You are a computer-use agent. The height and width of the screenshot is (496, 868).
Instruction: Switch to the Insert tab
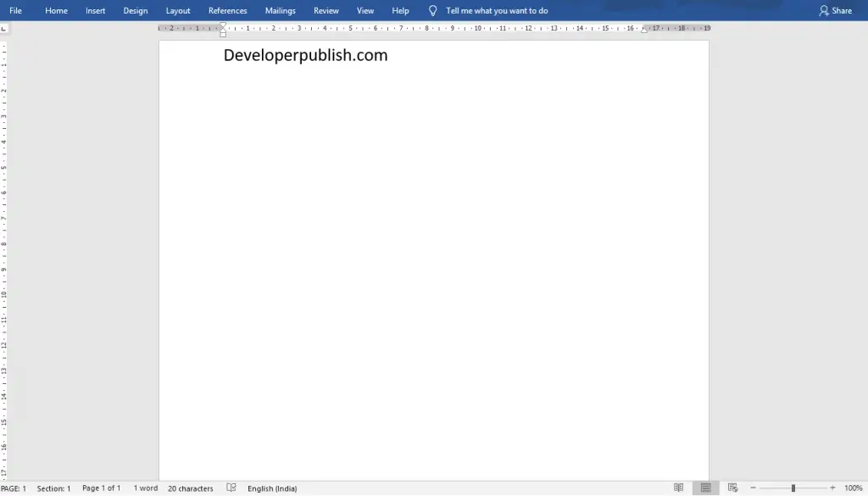pos(95,10)
